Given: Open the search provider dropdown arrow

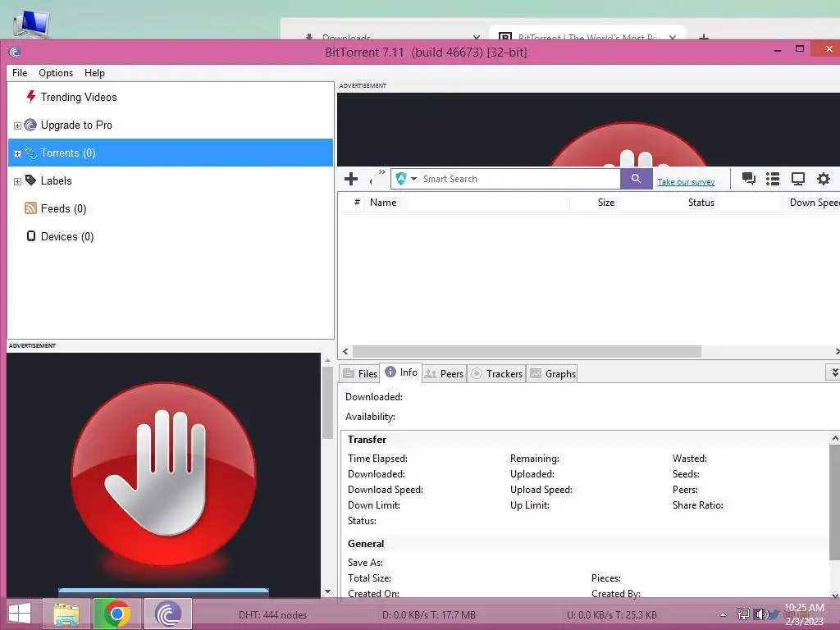Looking at the screenshot, I should [413, 179].
